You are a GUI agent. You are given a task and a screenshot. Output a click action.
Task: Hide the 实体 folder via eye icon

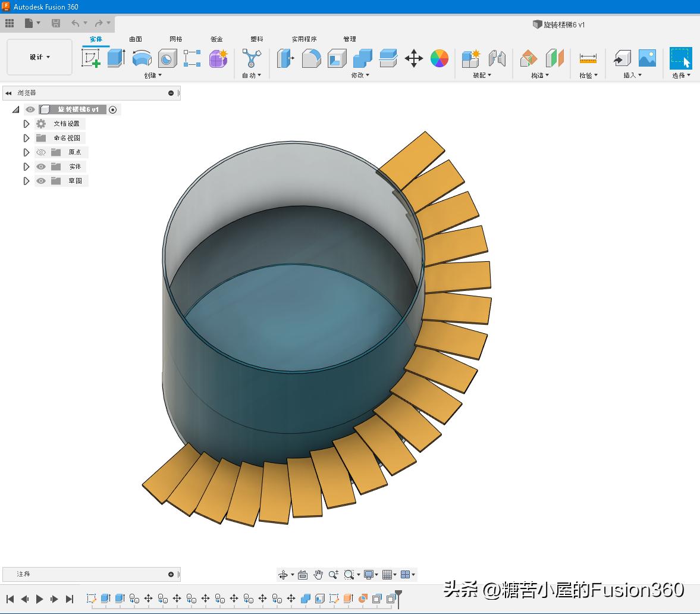[41, 167]
